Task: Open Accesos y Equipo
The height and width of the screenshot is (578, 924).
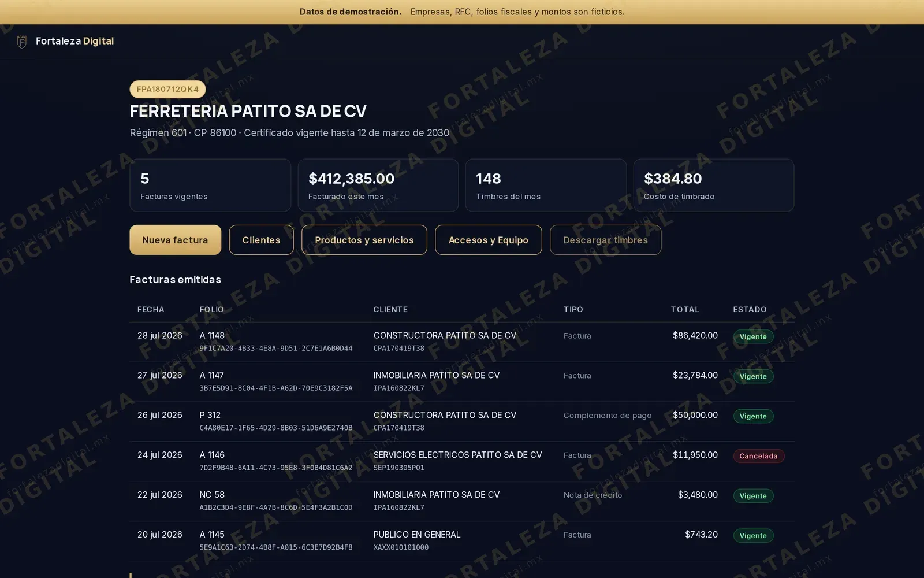Action: coord(489,240)
